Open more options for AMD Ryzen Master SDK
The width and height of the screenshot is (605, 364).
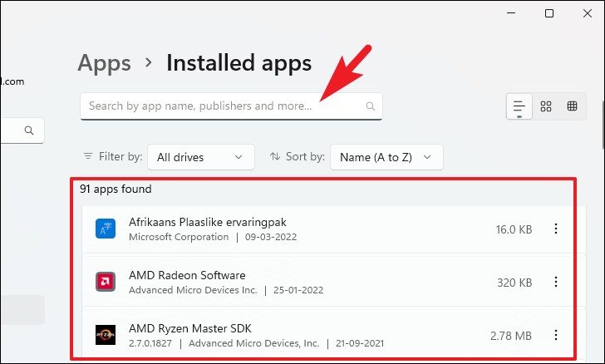(556, 335)
